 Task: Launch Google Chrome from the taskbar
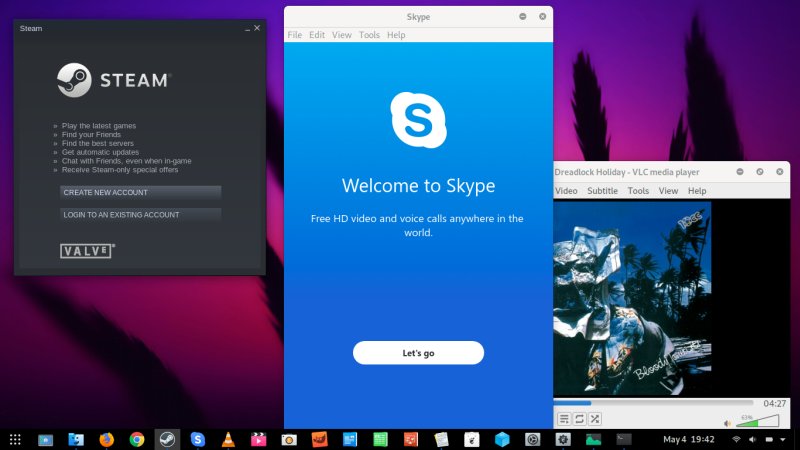coord(137,439)
